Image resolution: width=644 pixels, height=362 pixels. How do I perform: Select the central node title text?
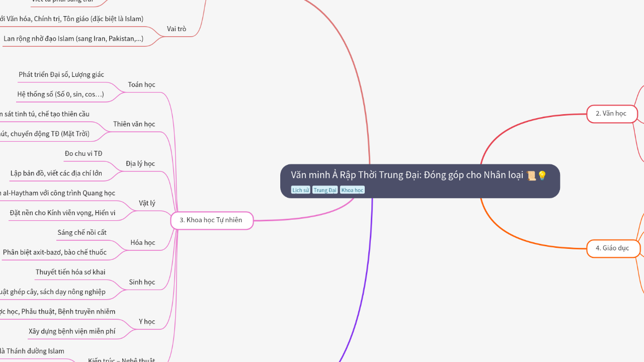click(407, 175)
